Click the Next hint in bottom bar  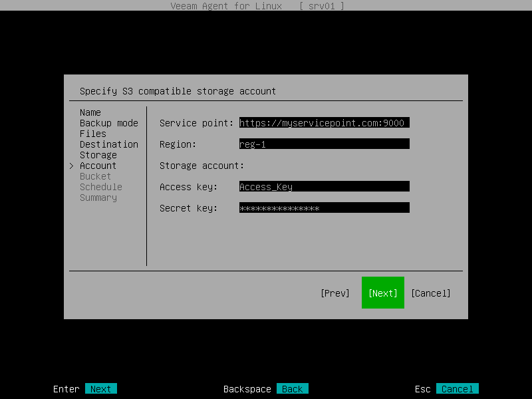[x=101, y=388]
